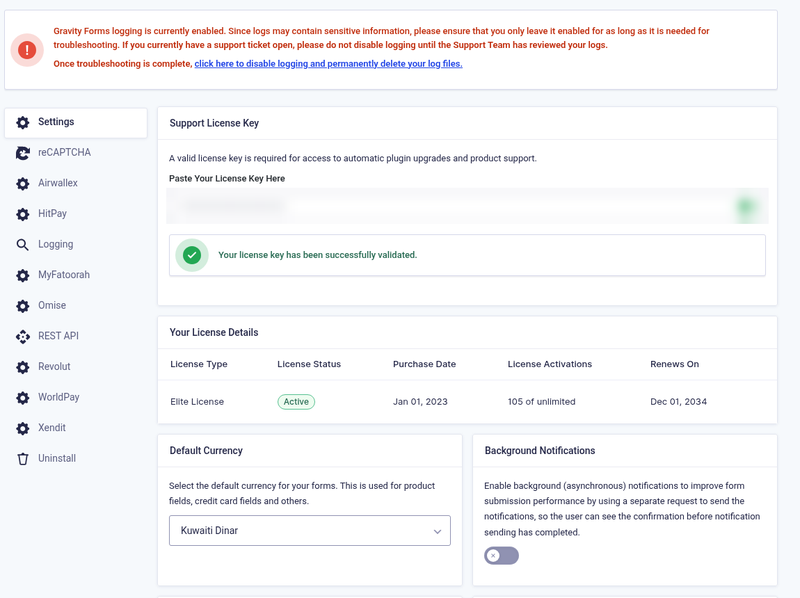Image resolution: width=800 pixels, height=598 pixels.
Task: Click the "License Type" column header
Action: 199,364
